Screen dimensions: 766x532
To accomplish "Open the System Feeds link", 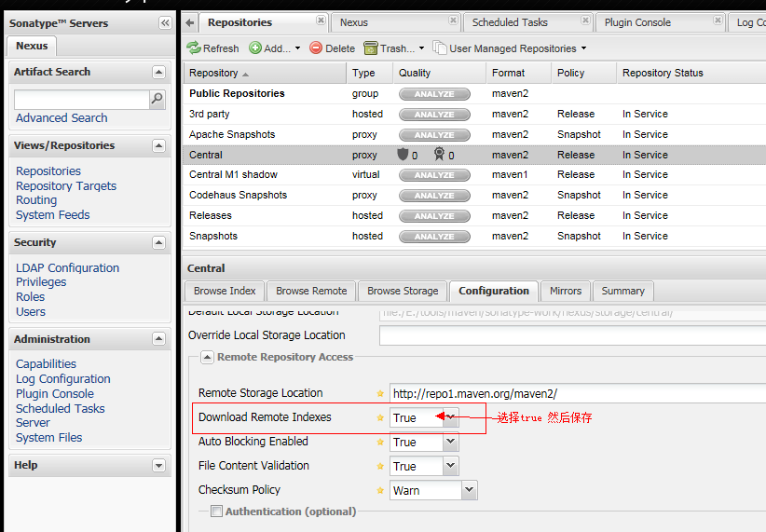I will point(53,215).
